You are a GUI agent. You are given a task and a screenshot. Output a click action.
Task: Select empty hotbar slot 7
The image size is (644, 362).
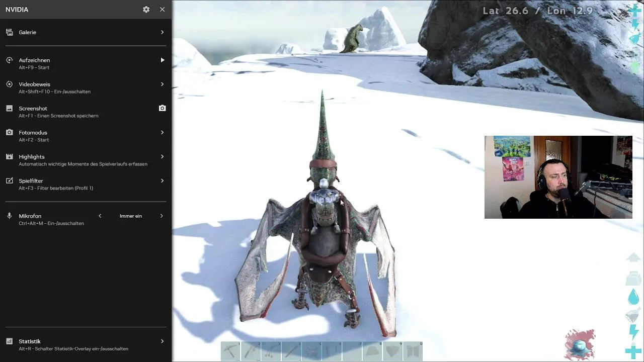[x=352, y=351]
